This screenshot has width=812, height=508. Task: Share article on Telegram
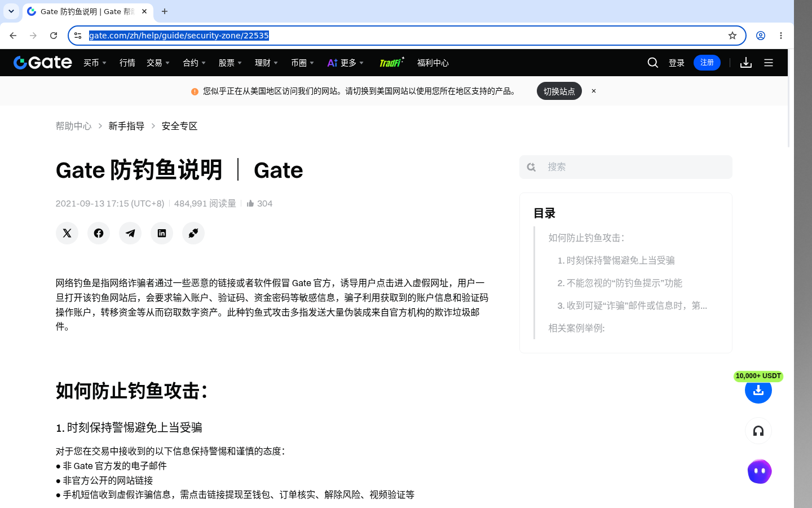point(130,233)
